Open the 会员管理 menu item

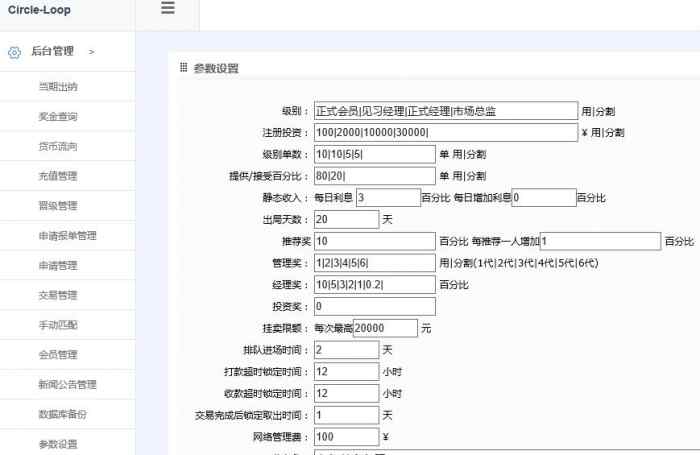click(x=58, y=354)
